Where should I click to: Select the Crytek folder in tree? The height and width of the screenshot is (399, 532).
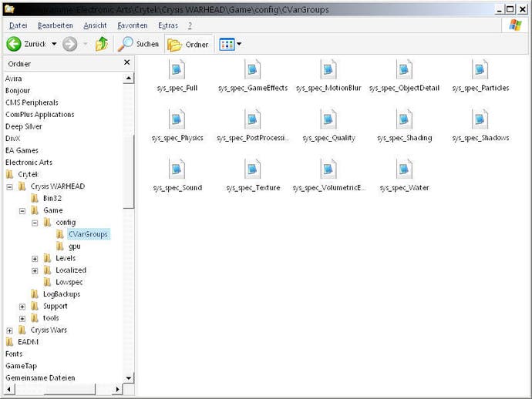29,174
